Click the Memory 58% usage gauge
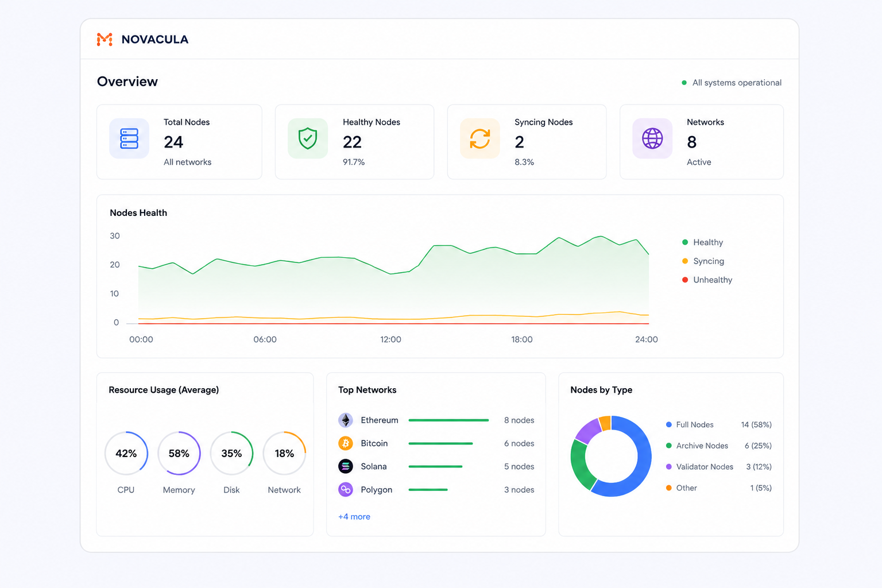The height and width of the screenshot is (588, 882). coord(179,453)
